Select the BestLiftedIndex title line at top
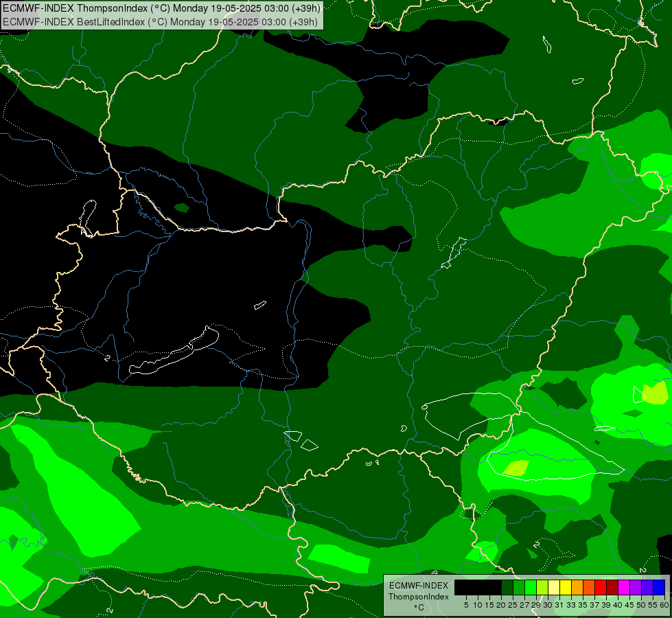 pyautogui.click(x=160, y=21)
